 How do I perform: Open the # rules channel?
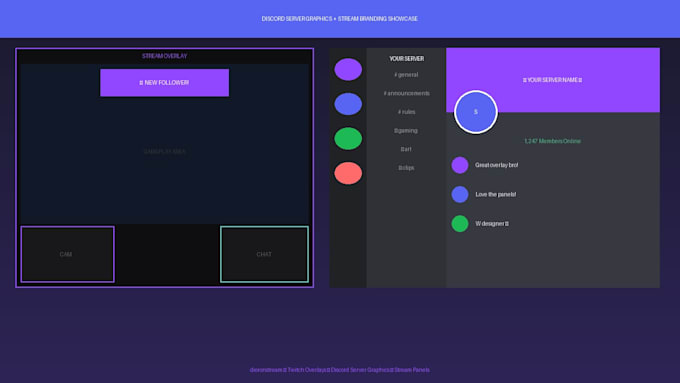pos(406,112)
